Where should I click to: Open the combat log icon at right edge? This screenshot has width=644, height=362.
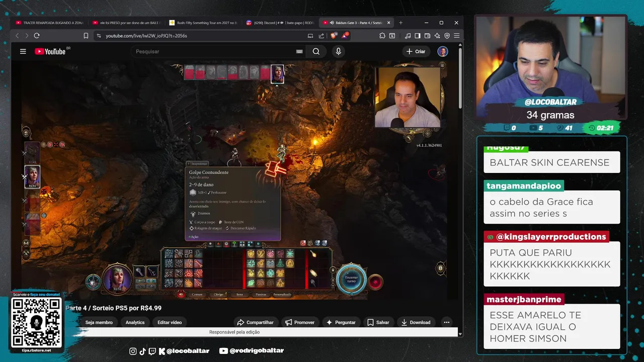click(x=440, y=268)
